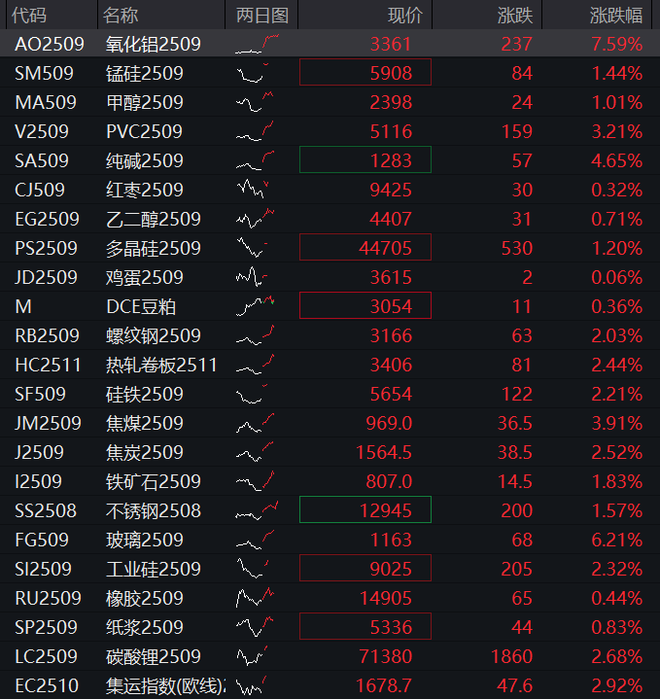
Task: Select the 多晶硅2509 contract name
Action: [x=153, y=248]
